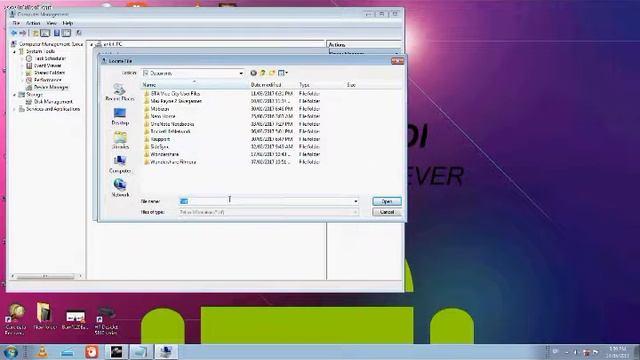Click the Back arrow in Computer Management toolbar
640x360 pixels.
click(x=14, y=33)
